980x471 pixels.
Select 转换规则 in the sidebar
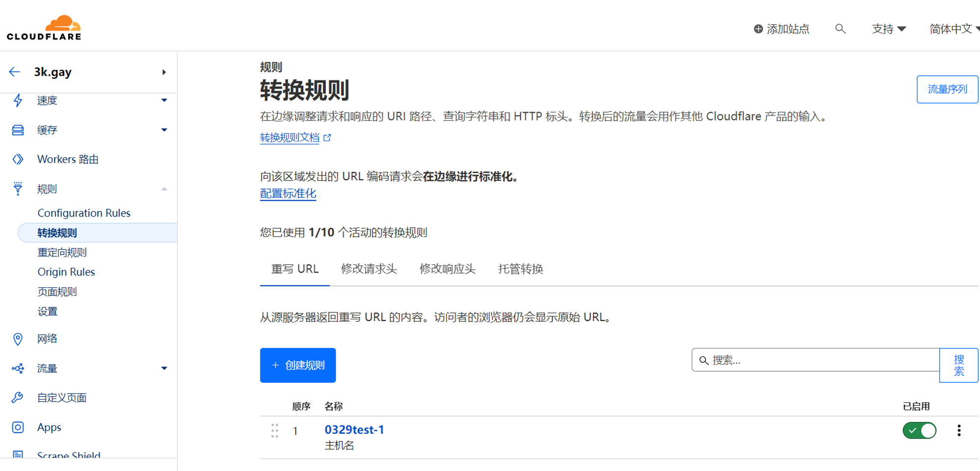point(98,233)
